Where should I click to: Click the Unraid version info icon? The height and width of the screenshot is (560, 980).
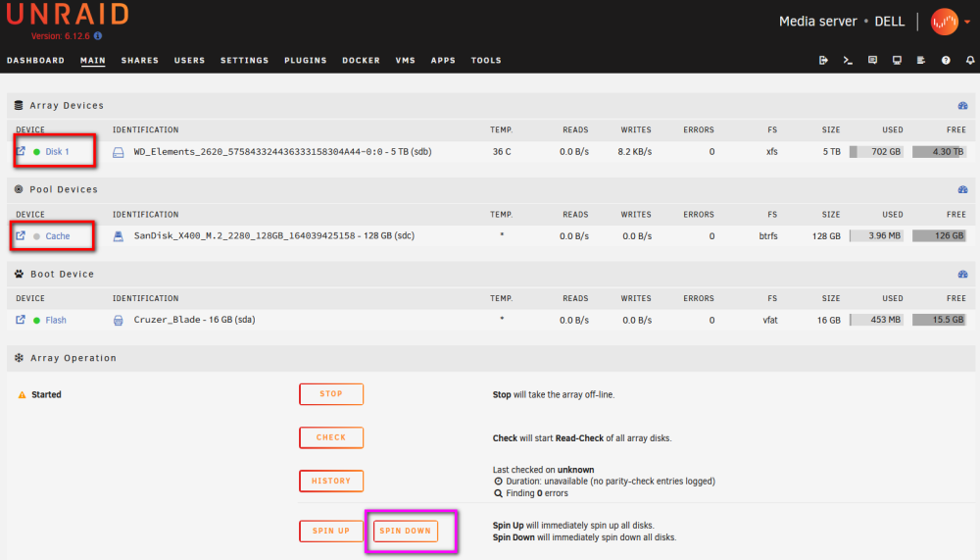[98, 36]
